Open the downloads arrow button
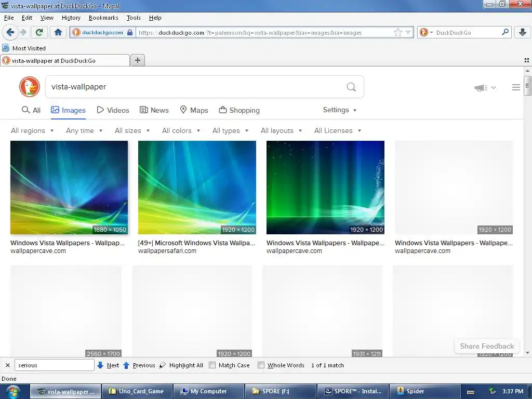 coord(523,33)
